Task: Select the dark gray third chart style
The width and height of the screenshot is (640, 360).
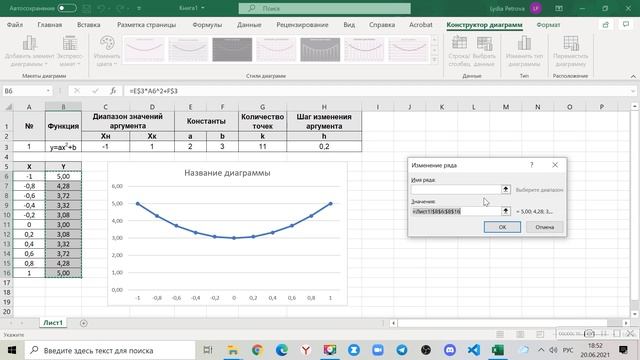Action: coord(232,49)
